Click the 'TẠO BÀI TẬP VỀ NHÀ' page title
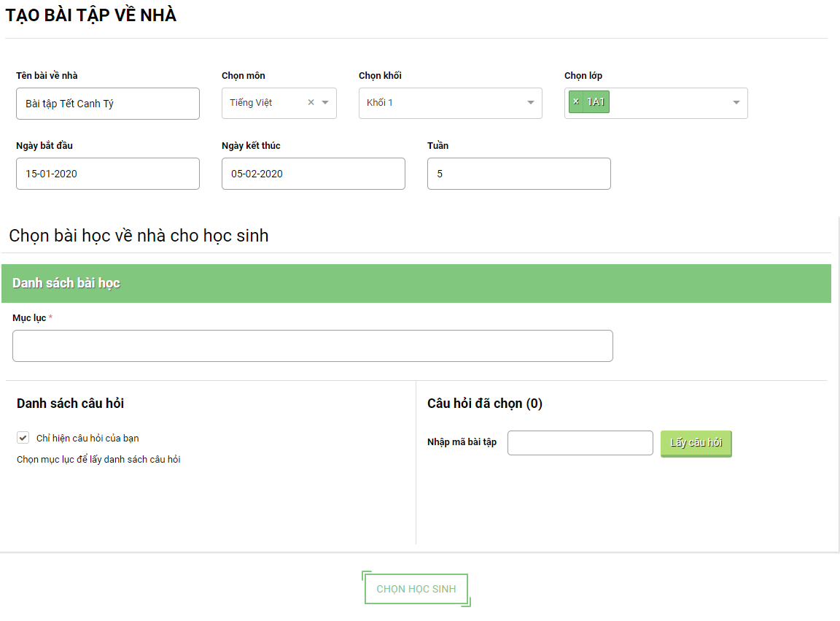Image resolution: width=840 pixels, height=621 pixels. pyautogui.click(x=91, y=15)
